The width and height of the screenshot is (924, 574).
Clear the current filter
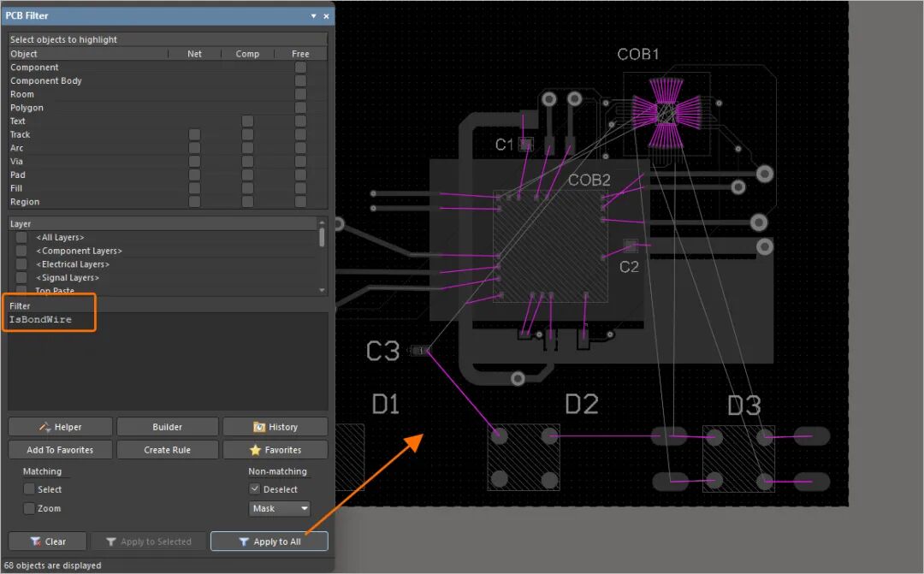48,541
